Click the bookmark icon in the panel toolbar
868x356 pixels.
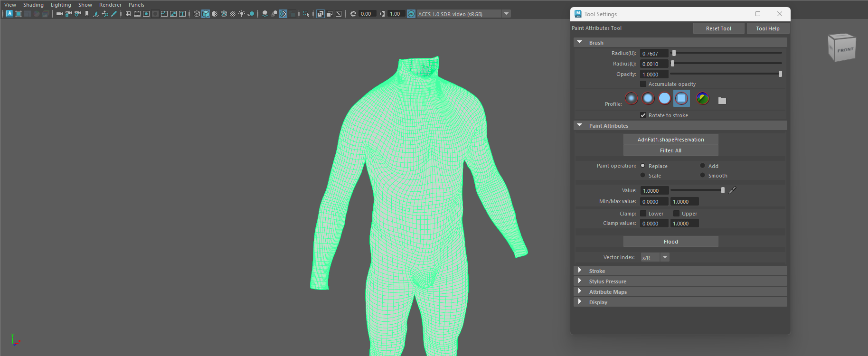[87, 14]
